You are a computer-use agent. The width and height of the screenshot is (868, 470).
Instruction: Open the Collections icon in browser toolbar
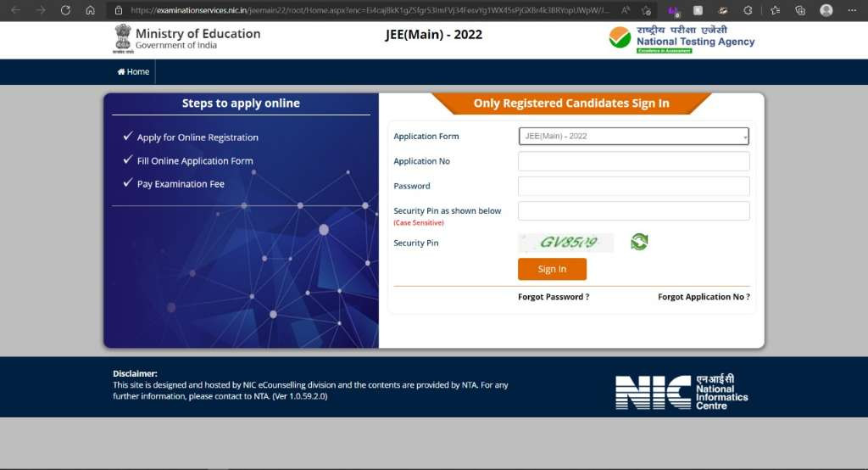click(800, 10)
